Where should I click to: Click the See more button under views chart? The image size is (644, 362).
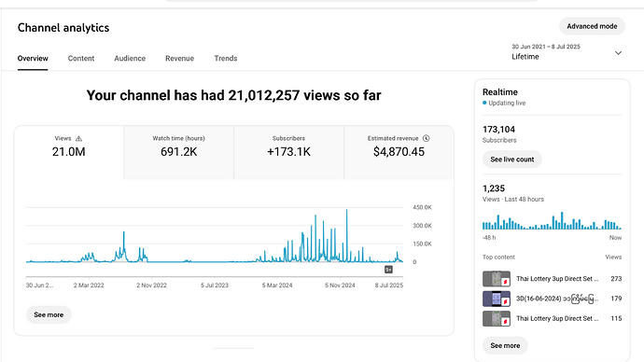pyautogui.click(x=49, y=314)
